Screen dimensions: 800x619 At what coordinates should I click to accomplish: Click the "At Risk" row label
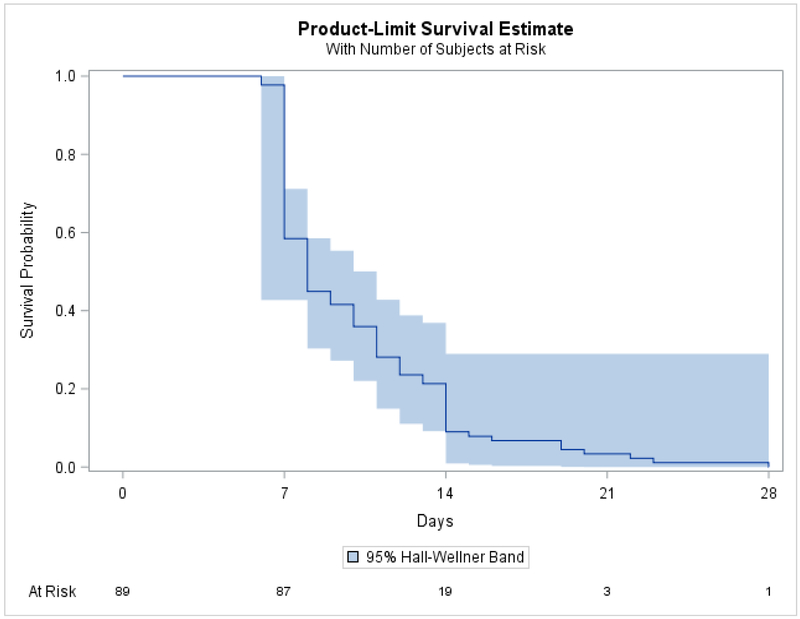click(x=52, y=592)
